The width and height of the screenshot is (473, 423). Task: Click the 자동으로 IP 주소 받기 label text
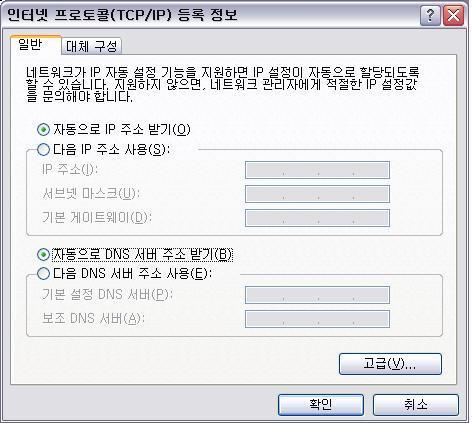click(122, 129)
